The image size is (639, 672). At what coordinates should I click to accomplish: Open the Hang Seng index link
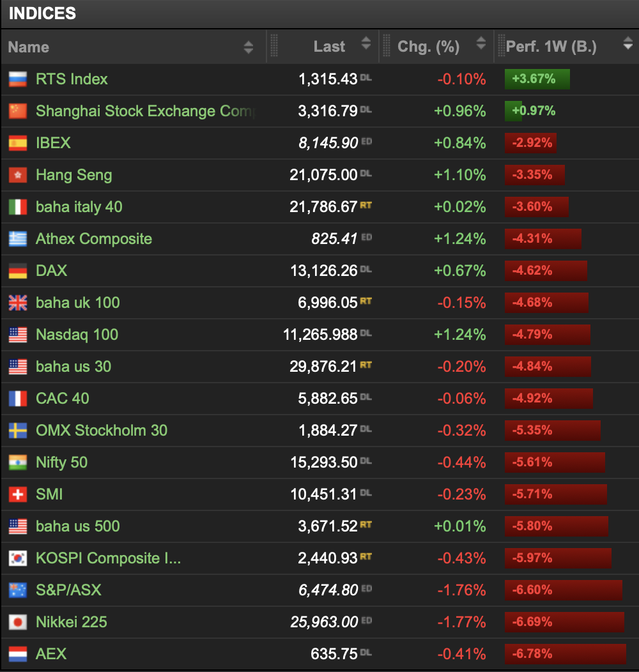(x=73, y=175)
